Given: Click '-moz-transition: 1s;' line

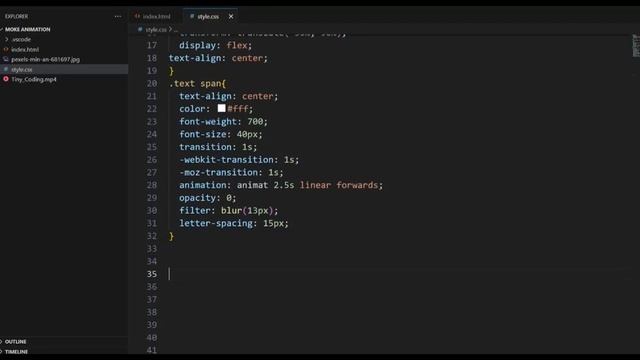Looking at the screenshot, I should (231, 172).
